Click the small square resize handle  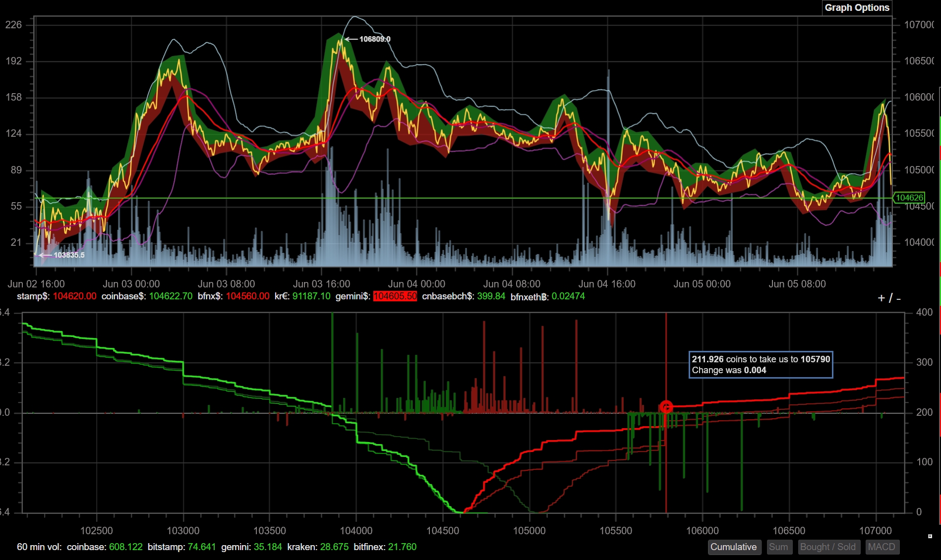tap(930, 536)
